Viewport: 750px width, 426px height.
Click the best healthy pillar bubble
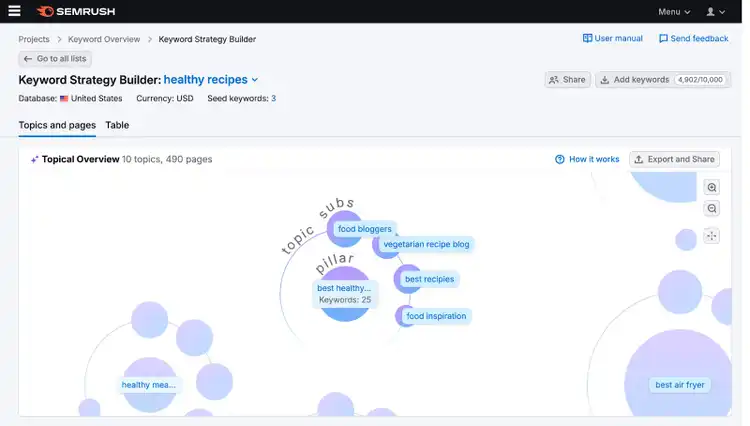344,294
